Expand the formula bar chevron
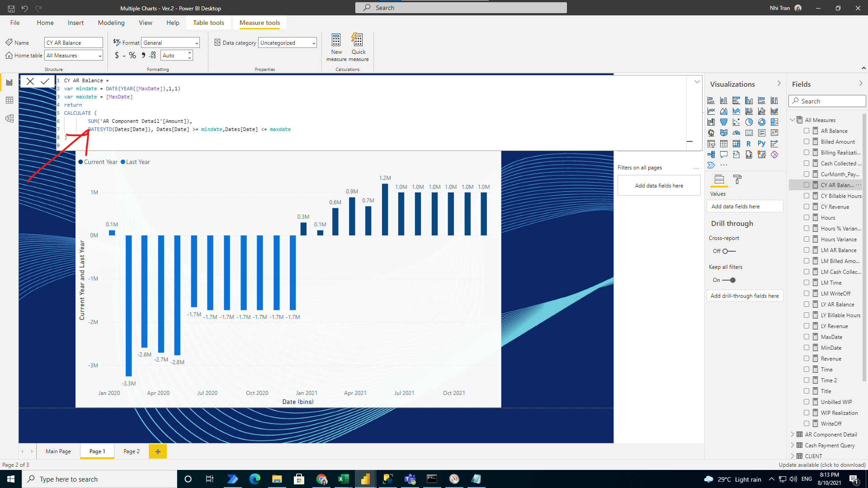The height and width of the screenshot is (488, 868). [697, 82]
